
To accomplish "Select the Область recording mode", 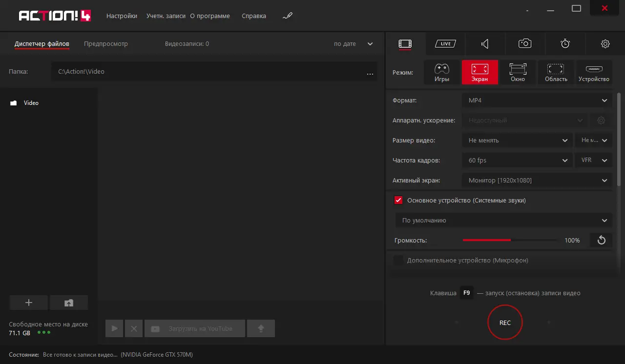I will click(x=556, y=72).
